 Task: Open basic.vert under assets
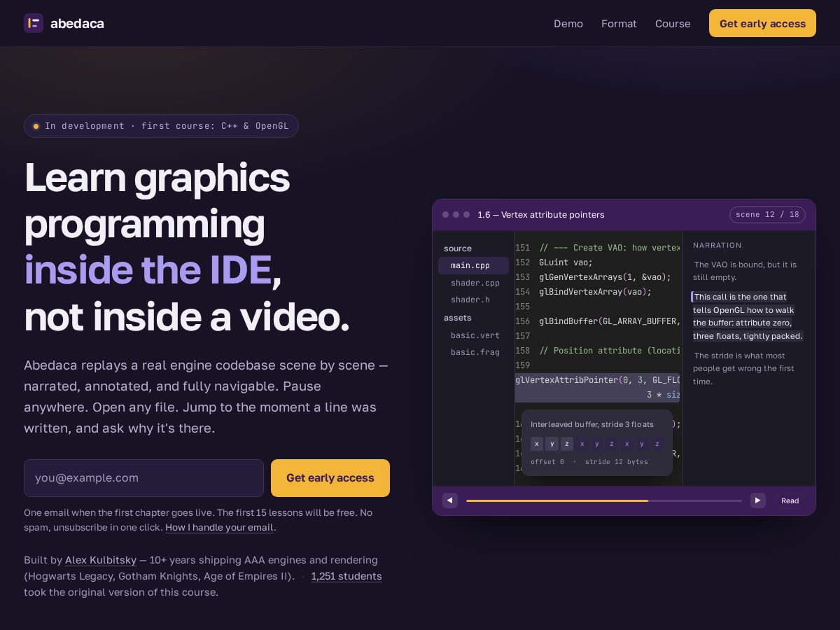tap(473, 335)
